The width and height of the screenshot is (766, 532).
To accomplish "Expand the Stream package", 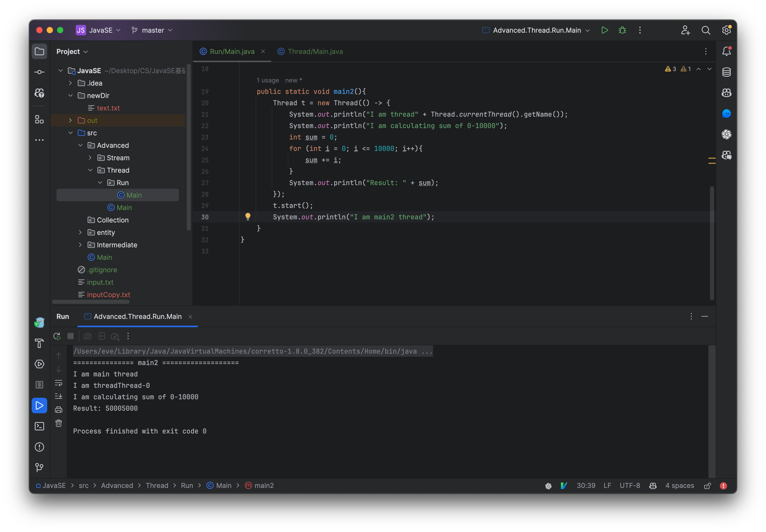I will tap(90, 157).
